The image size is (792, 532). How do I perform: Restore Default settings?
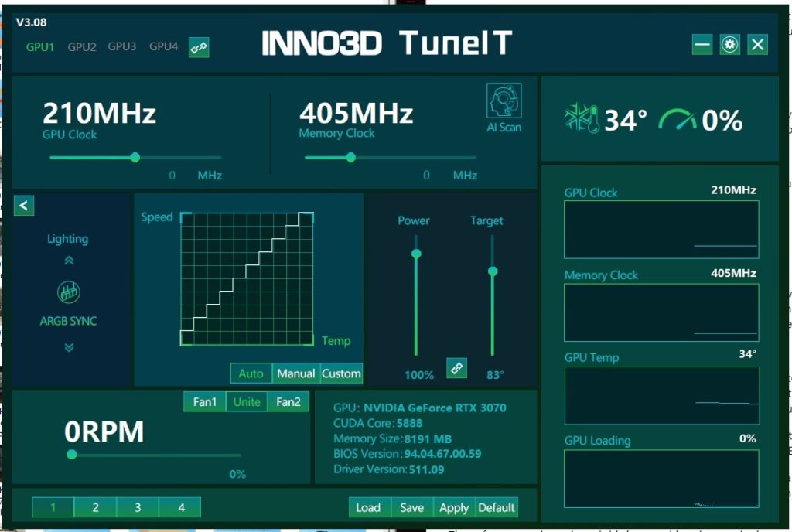pos(497,507)
